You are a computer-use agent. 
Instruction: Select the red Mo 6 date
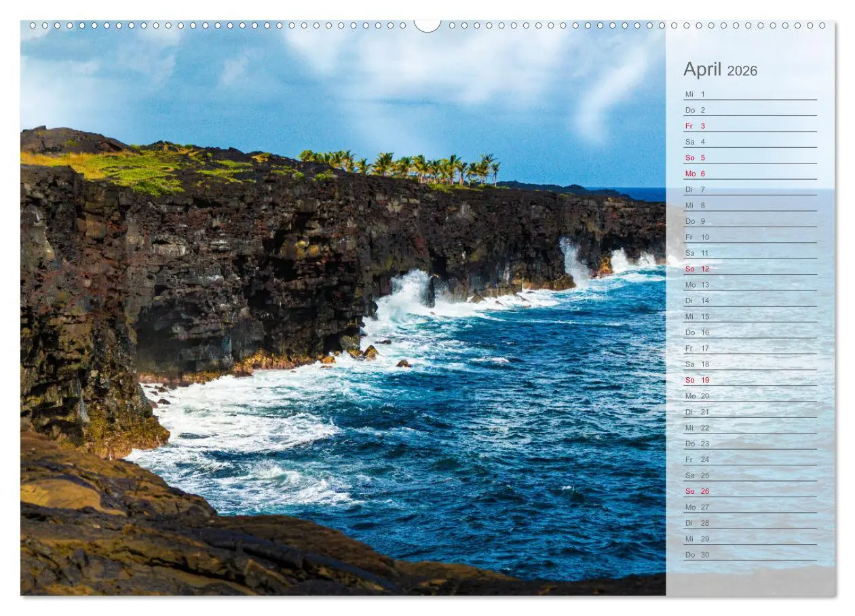[x=696, y=173]
